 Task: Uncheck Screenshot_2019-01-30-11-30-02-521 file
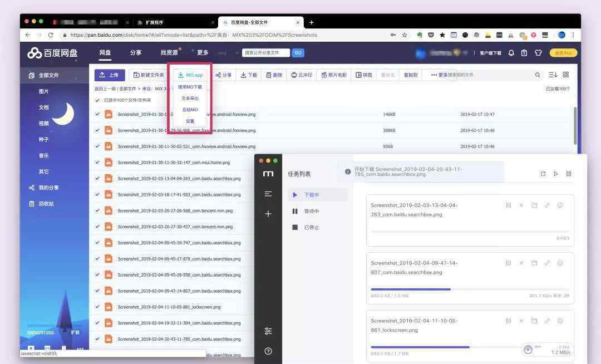pos(97,146)
